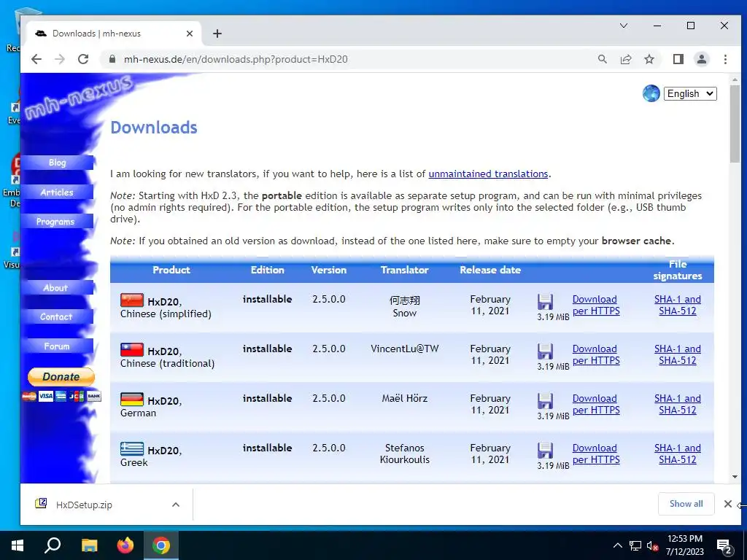
Task: Download HxD20 Chinese simplified per HTTPS
Action: click(x=595, y=305)
